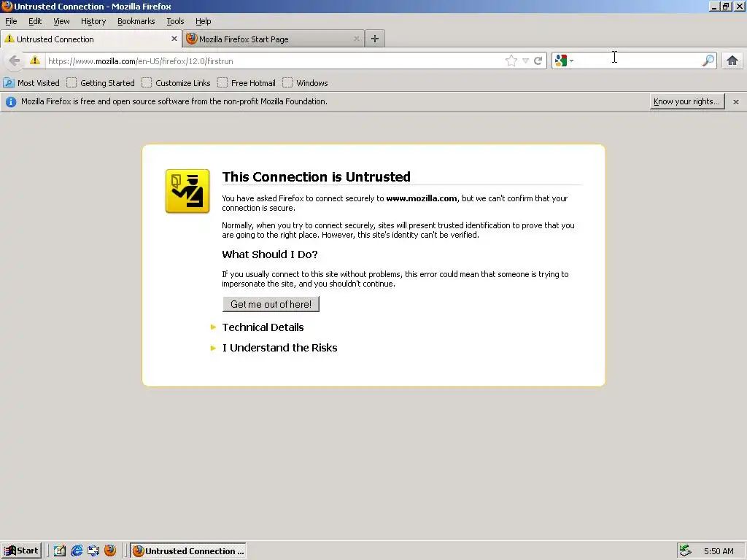Open the Tools menu
This screenshot has height=560, width=747.
(x=175, y=21)
